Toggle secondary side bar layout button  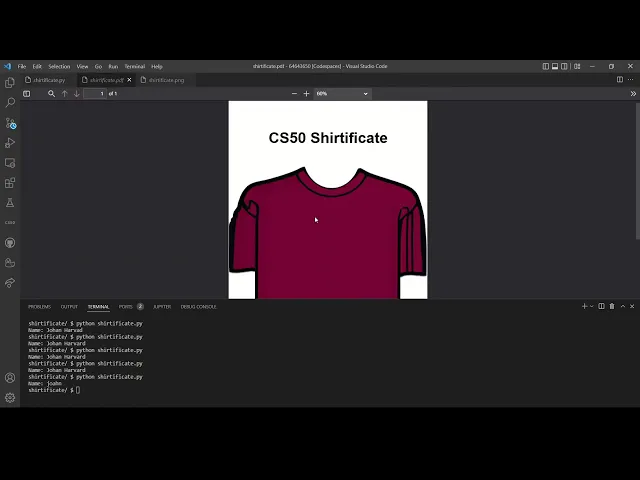pyautogui.click(x=564, y=66)
